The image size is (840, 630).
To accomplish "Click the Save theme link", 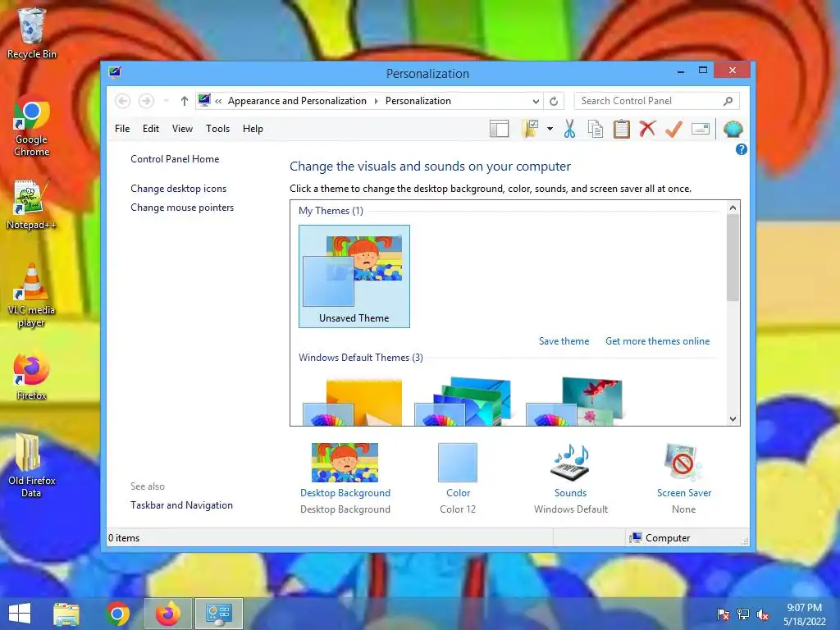I will 564,341.
